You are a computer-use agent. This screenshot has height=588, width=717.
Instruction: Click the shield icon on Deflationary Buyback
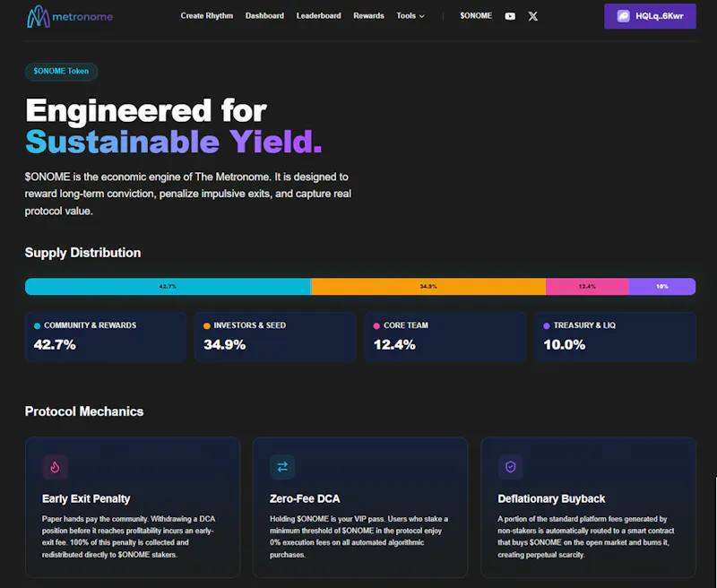point(510,467)
